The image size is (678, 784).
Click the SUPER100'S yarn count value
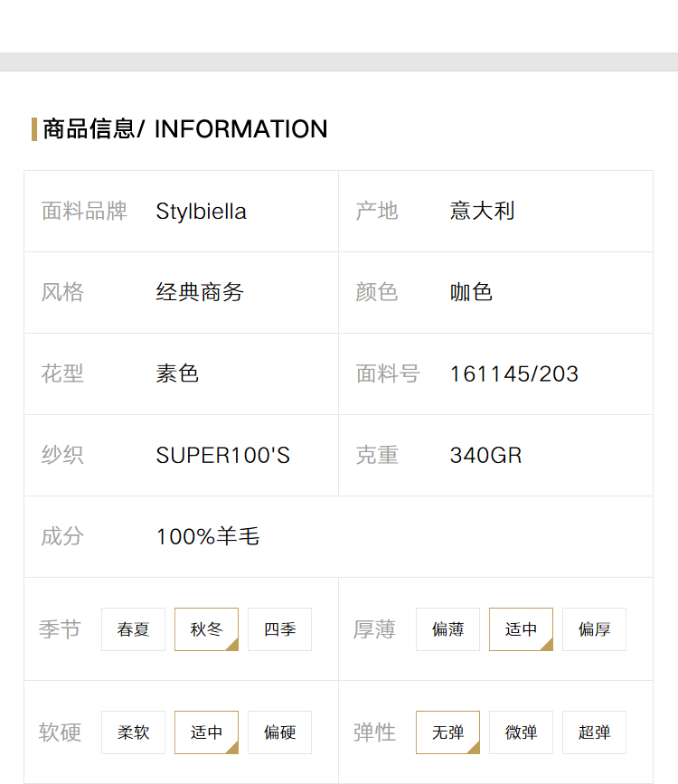pos(223,456)
